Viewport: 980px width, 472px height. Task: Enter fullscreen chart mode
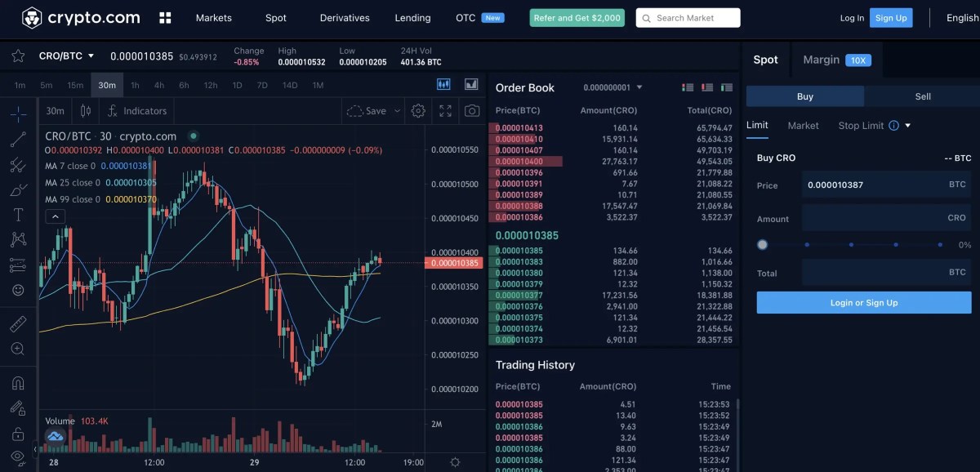pyautogui.click(x=445, y=111)
